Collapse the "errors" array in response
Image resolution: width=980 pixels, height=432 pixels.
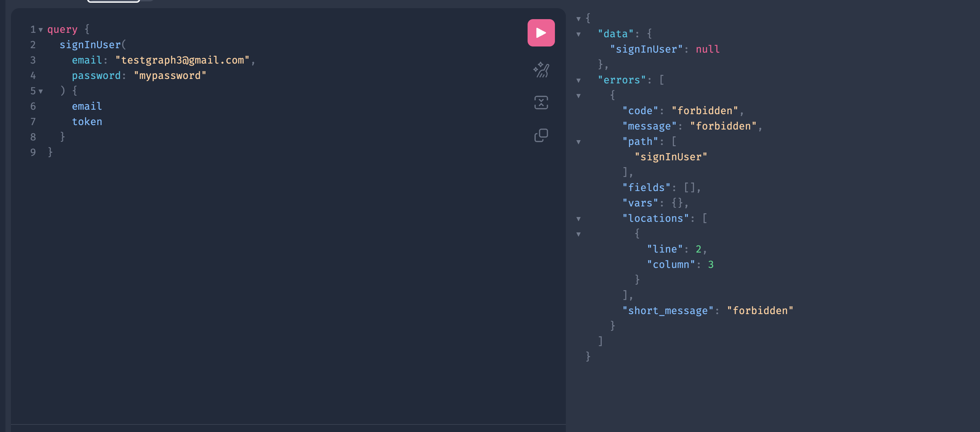(578, 80)
